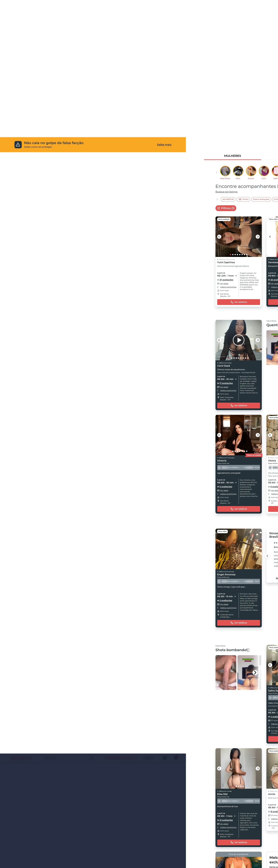Image resolution: width=278 pixels, height=868 pixels.
Task: Open the Filtros (1) filter button
Action: (x=226, y=208)
